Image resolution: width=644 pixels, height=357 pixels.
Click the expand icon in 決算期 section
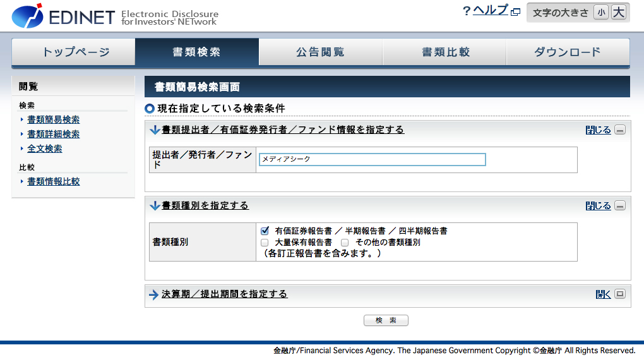click(x=620, y=294)
